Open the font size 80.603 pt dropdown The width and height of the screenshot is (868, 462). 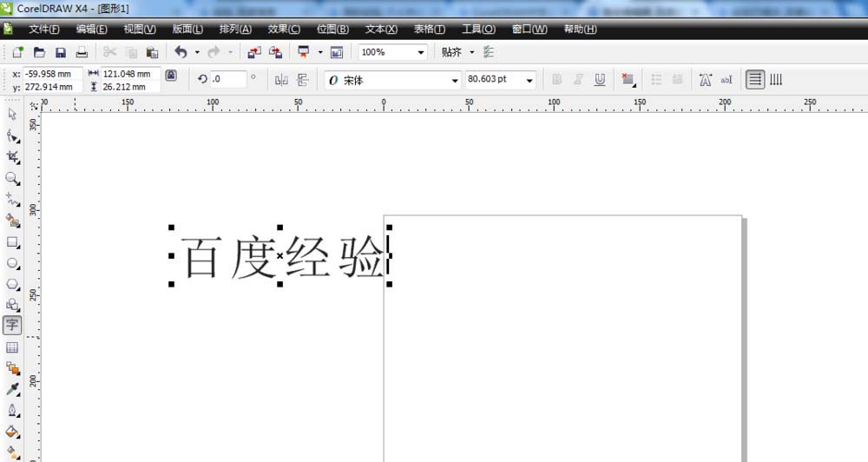pos(529,80)
